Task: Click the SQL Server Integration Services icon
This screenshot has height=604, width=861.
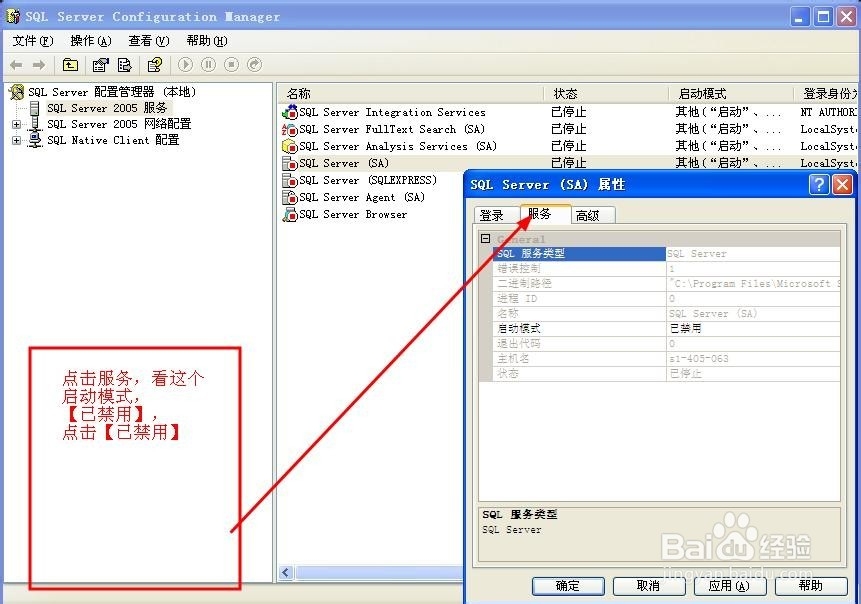Action: (x=289, y=113)
